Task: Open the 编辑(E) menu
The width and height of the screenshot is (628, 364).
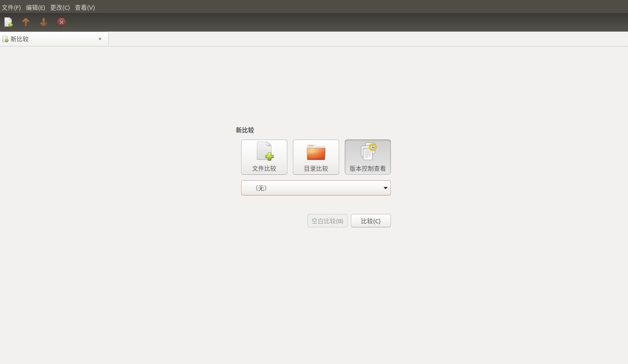Action: click(36, 7)
